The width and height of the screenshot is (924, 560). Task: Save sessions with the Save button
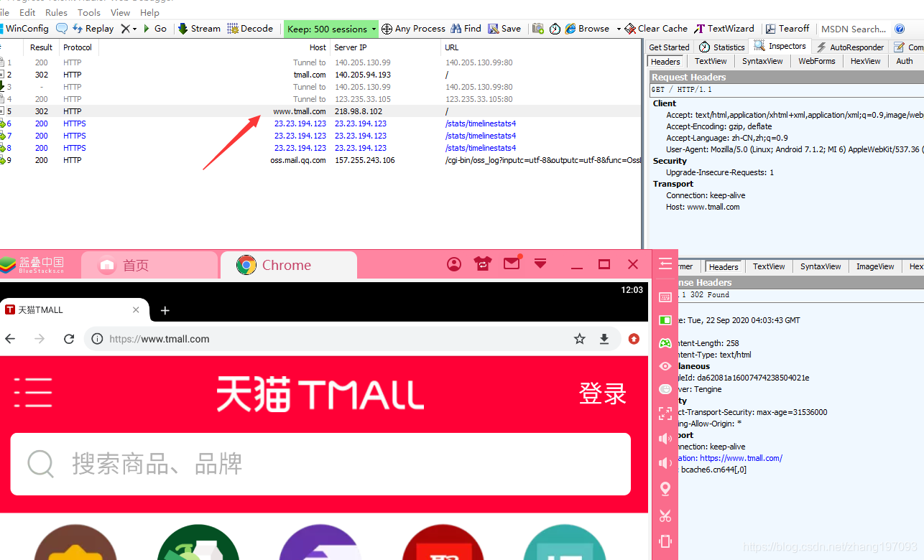(x=504, y=29)
